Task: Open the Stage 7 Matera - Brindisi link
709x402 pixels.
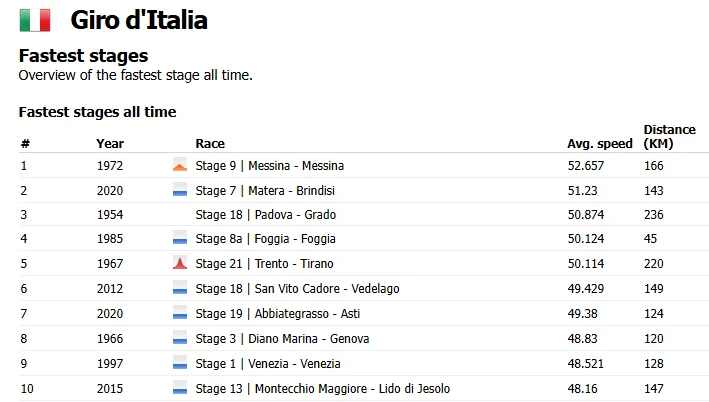Action: [265, 190]
